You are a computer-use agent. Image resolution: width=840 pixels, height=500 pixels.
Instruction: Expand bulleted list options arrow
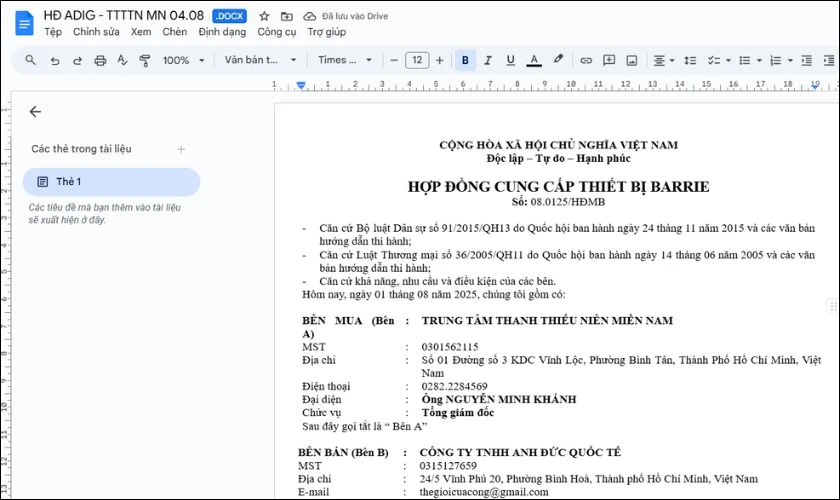[x=759, y=61]
